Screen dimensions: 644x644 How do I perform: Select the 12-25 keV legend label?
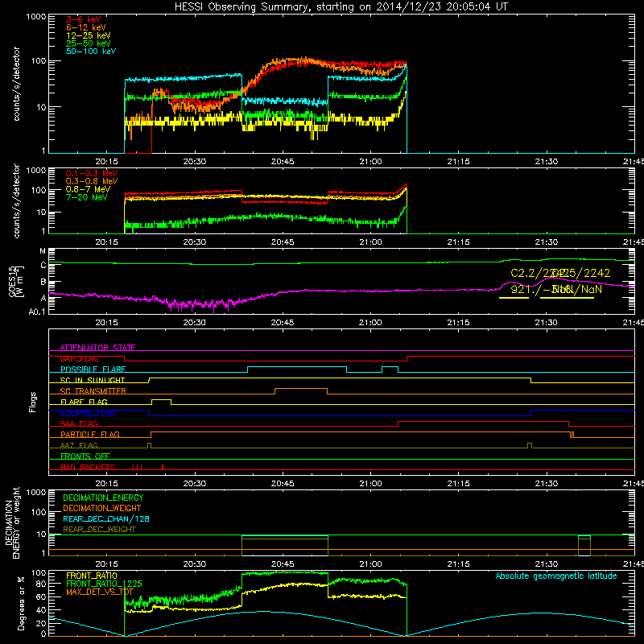(89, 35)
